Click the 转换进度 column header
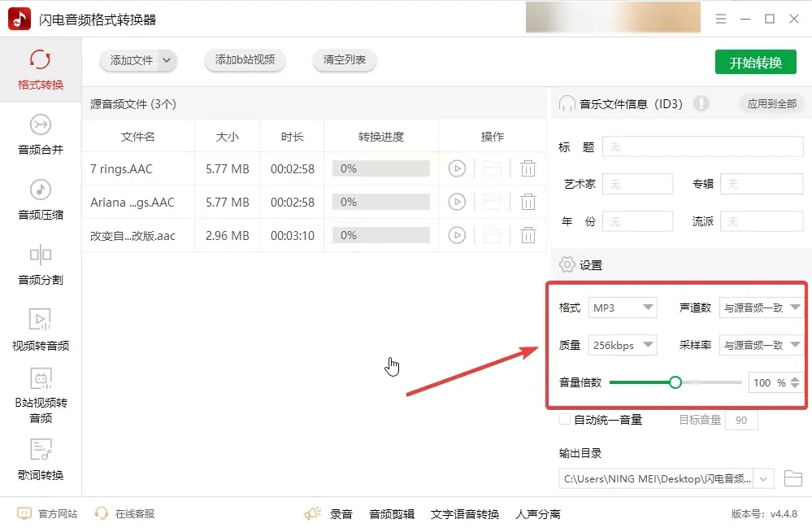The image size is (812, 528). click(381, 137)
